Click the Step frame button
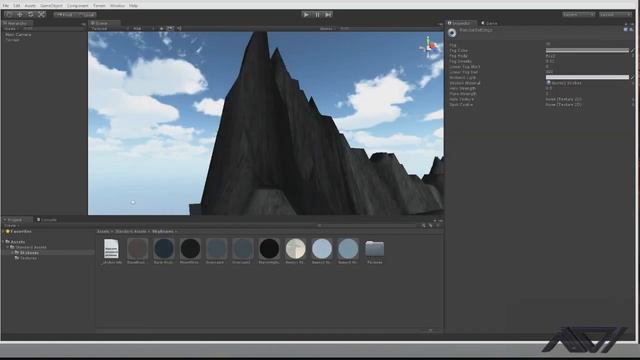This screenshot has width=640, height=360. coord(328,14)
